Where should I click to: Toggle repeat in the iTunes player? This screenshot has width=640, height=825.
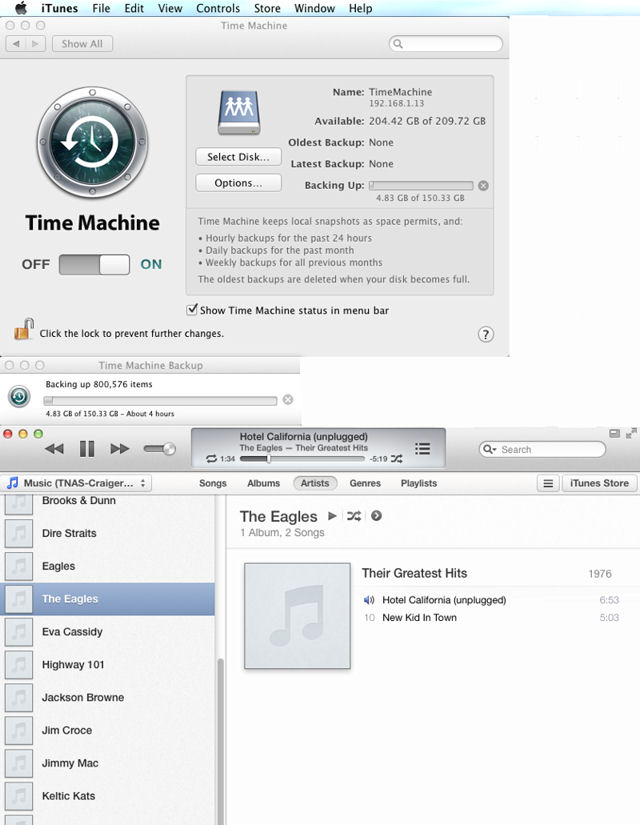[212, 459]
